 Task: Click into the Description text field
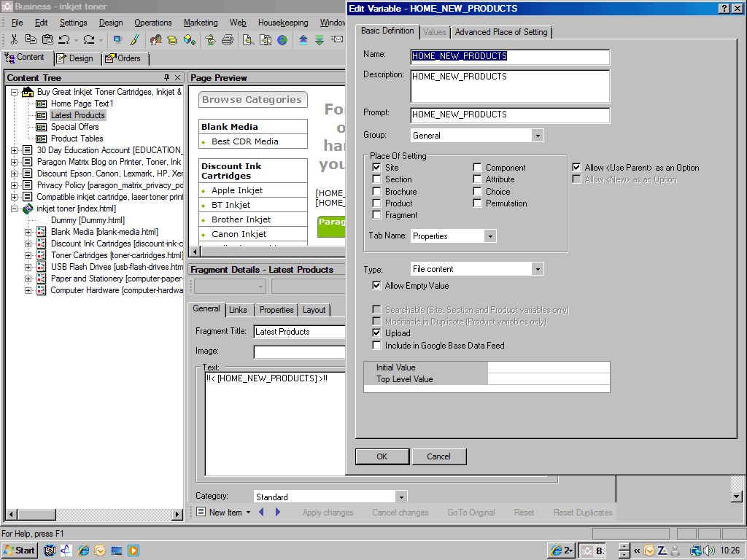510,86
